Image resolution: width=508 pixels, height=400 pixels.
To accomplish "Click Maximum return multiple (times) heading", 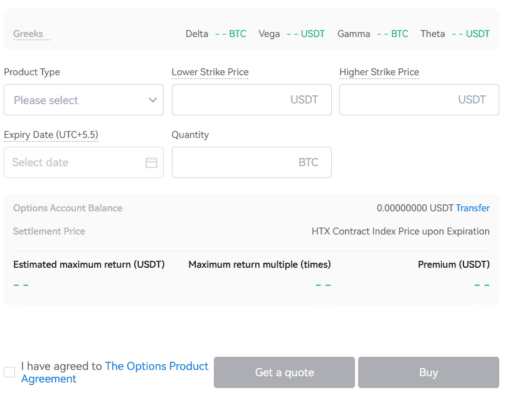I will coord(260,265).
